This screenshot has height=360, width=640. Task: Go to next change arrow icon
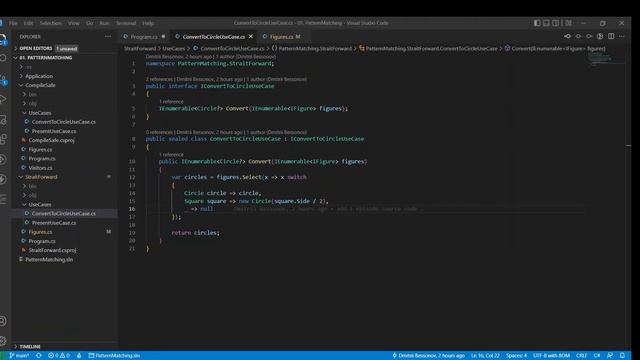click(x=589, y=36)
